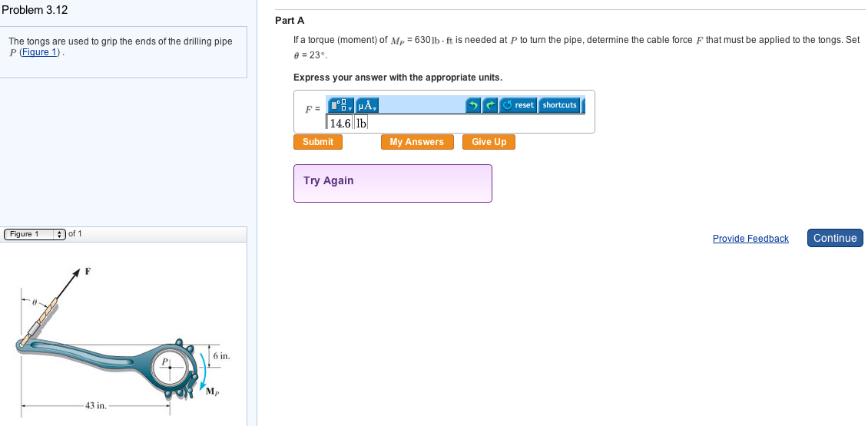
Task: Expand the Figure 1 selector dropdown
Action: tap(35, 234)
